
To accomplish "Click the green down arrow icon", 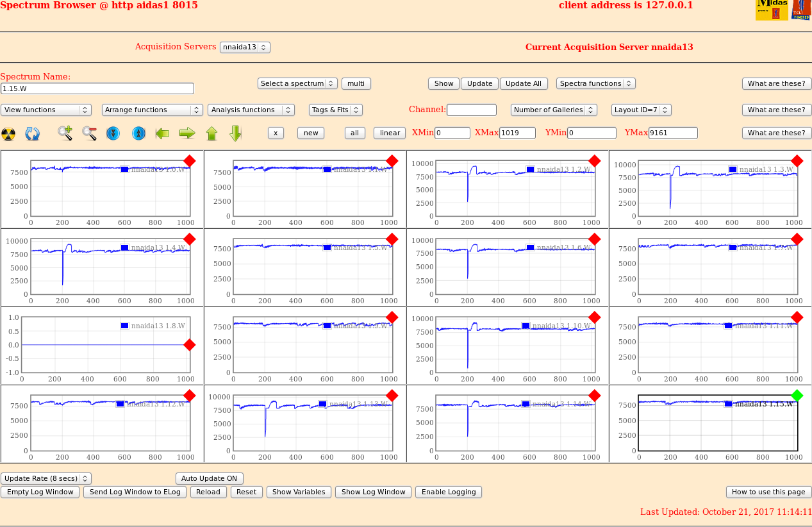I will coord(235,133).
